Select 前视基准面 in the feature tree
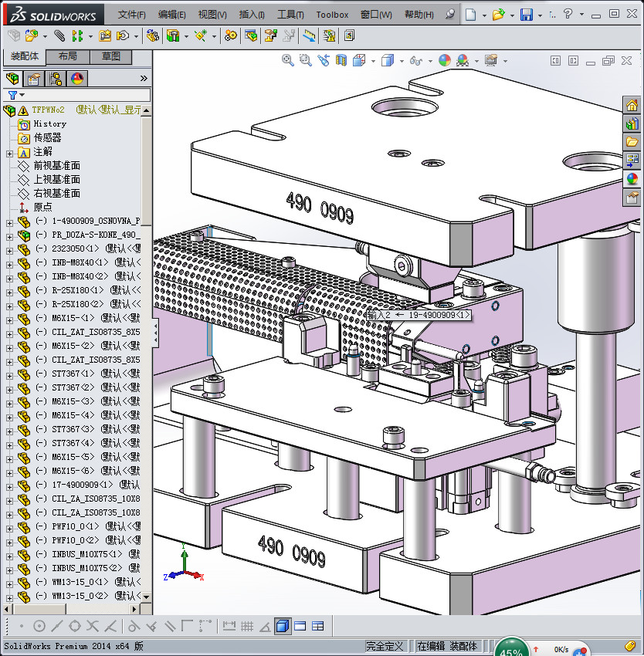The image size is (644, 656). tap(56, 166)
